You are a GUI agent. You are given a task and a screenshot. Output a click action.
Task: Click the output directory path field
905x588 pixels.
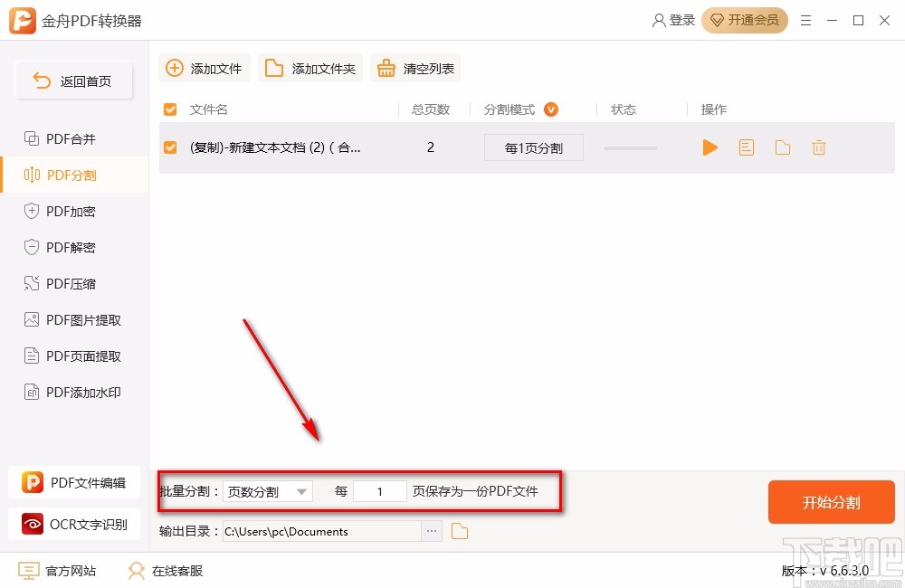coord(321,531)
